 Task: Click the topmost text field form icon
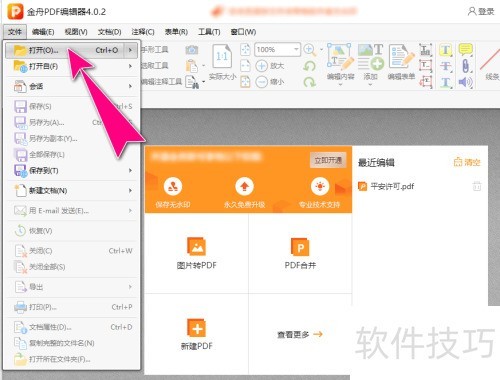pos(426,50)
